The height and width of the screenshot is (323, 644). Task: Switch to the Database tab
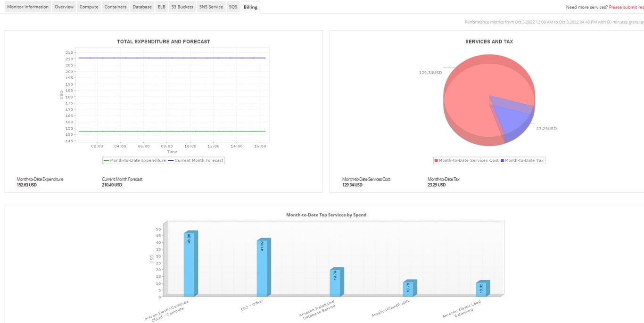click(142, 7)
